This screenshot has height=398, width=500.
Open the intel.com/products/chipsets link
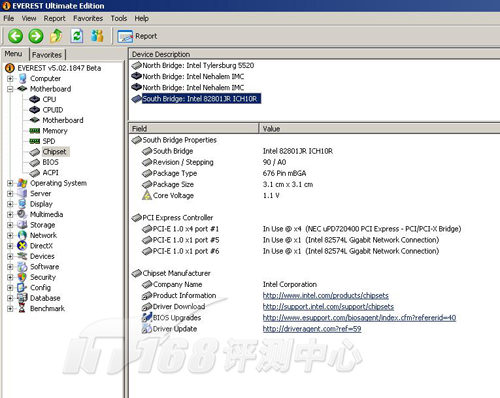click(326, 296)
